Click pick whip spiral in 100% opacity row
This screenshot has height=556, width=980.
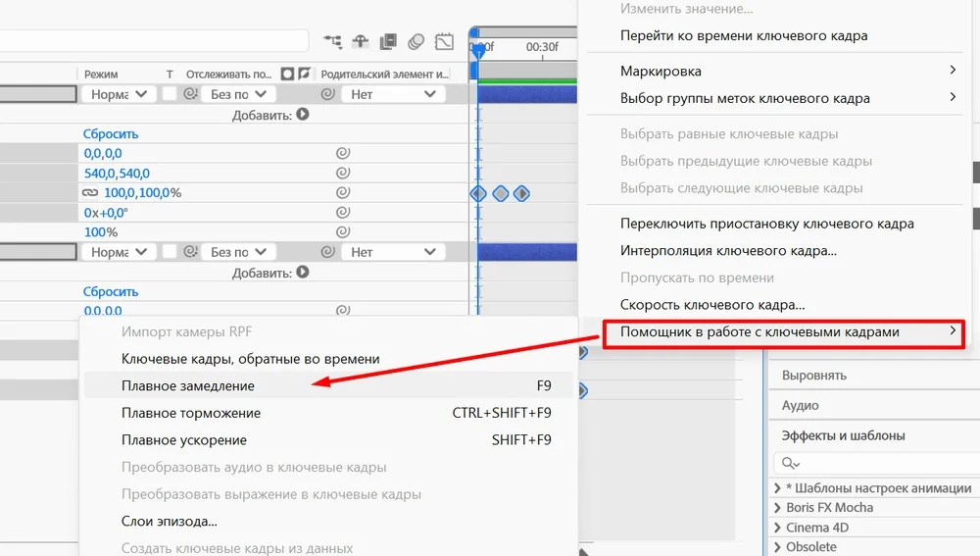click(342, 232)
